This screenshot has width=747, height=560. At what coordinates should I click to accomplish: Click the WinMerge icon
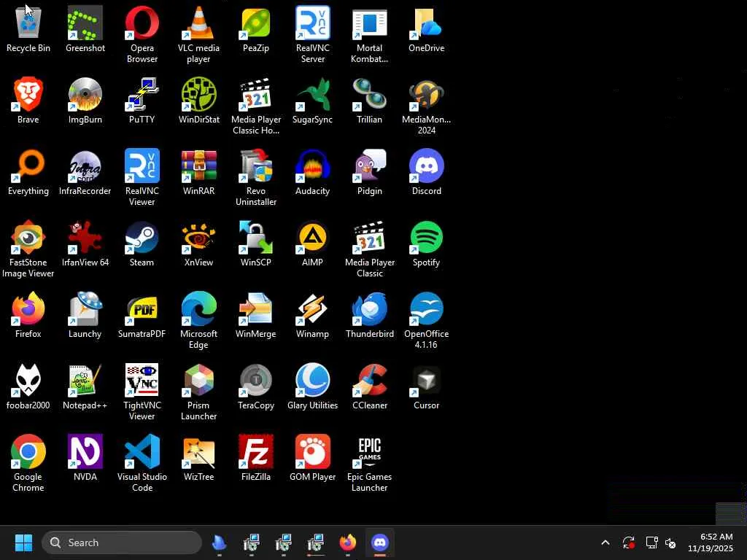tap(256, 308)
